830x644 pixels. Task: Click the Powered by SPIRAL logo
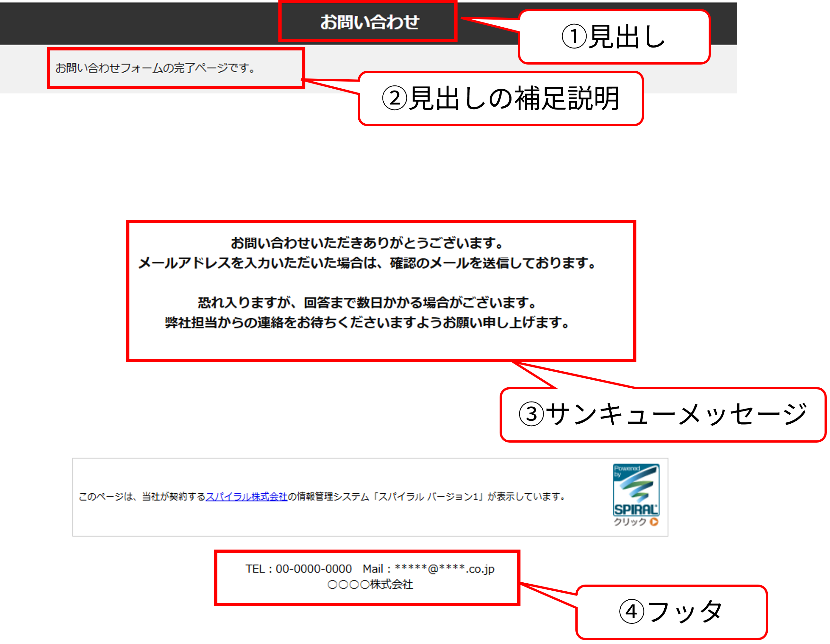point(636,489)
